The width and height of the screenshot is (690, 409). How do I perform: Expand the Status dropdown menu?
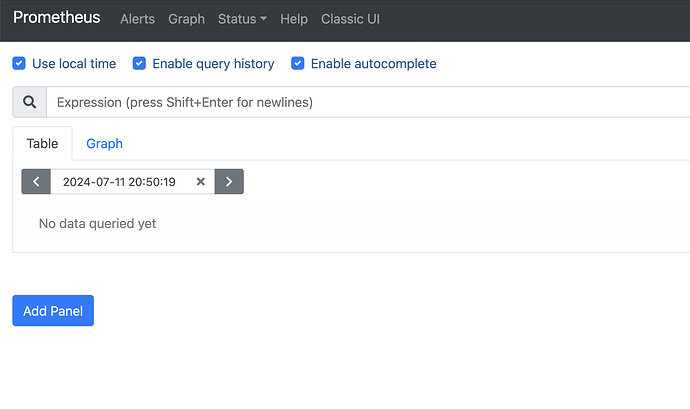pyautogui.click(x=242, y=19)
